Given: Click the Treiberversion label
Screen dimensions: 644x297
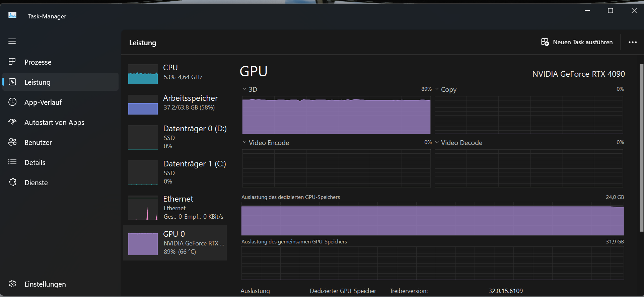Looking at the screenshot, I should point(409,291).
